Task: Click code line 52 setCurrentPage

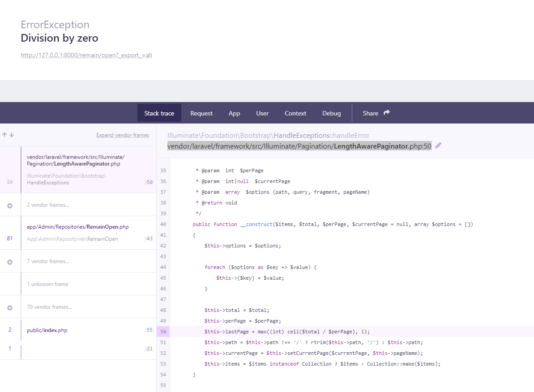Action: tap(313, 353)
